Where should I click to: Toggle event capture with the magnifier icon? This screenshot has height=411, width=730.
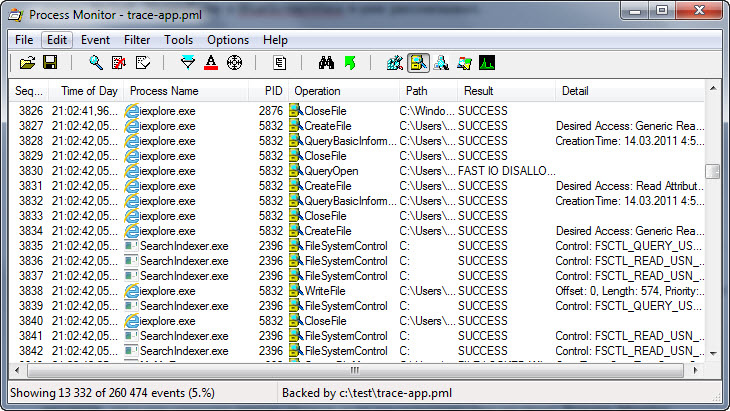pos(96,62)
